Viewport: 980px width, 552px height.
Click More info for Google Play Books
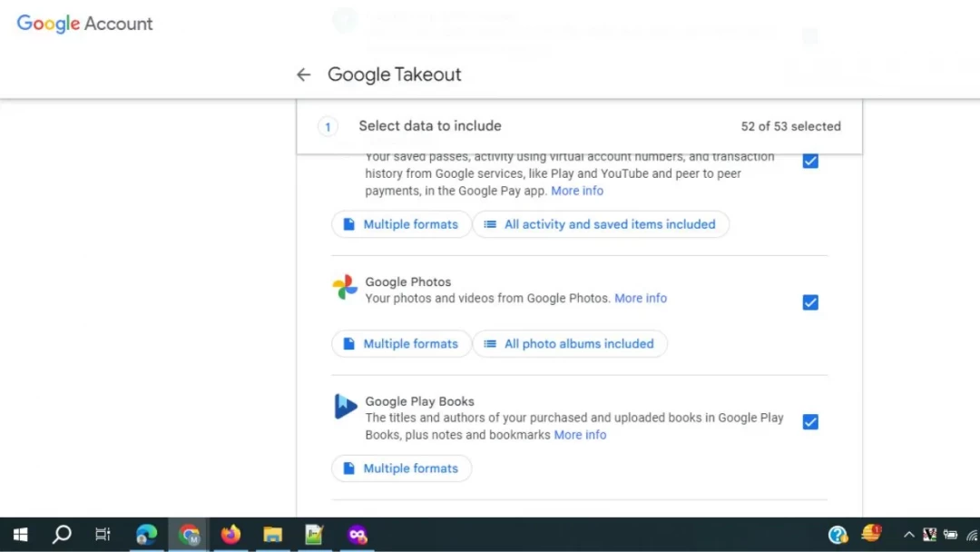(580, 434)
